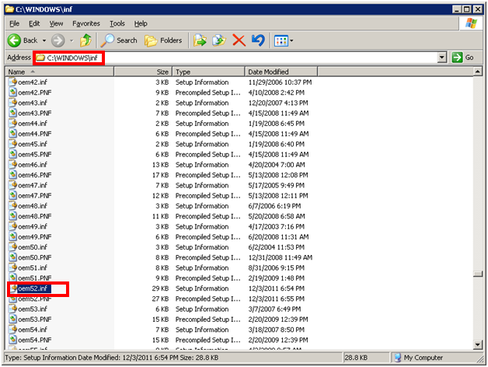Select the oem48.PNF file icon
Image resolution: width=488 pixels, height=367 pixels.
(x=13, y=216)
